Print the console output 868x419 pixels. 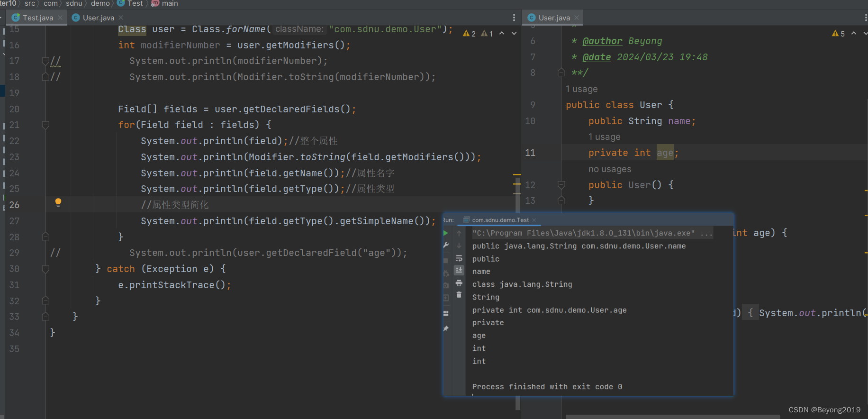pyautogui.click(x=459, y=283)
